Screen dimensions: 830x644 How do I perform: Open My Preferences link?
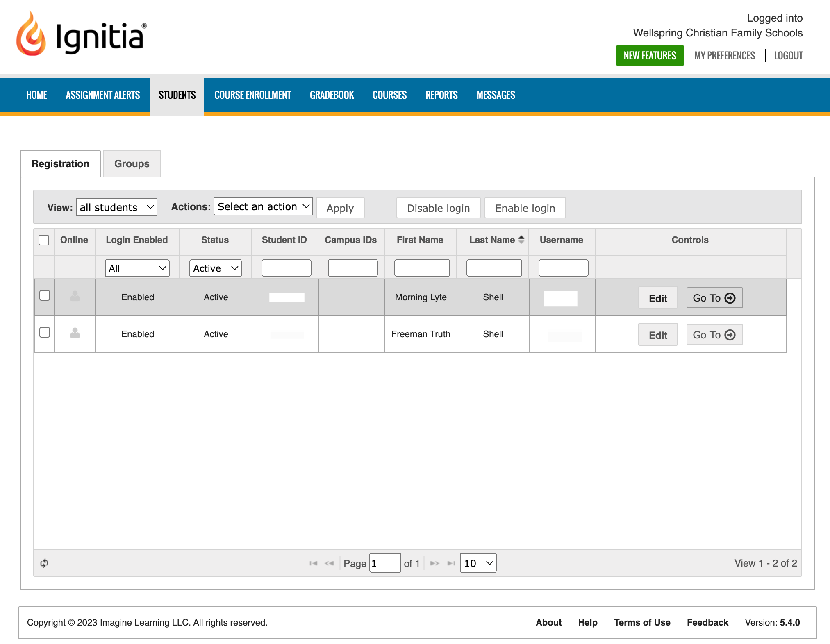tap(725, 56)
